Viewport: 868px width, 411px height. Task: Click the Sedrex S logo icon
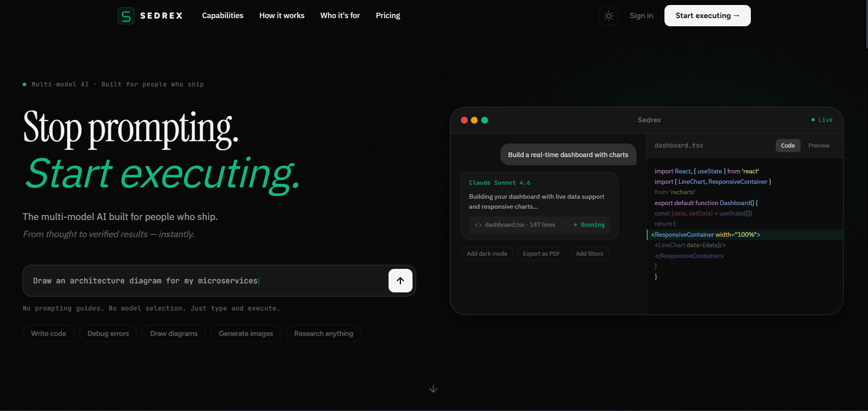click(x=126, y=16)
